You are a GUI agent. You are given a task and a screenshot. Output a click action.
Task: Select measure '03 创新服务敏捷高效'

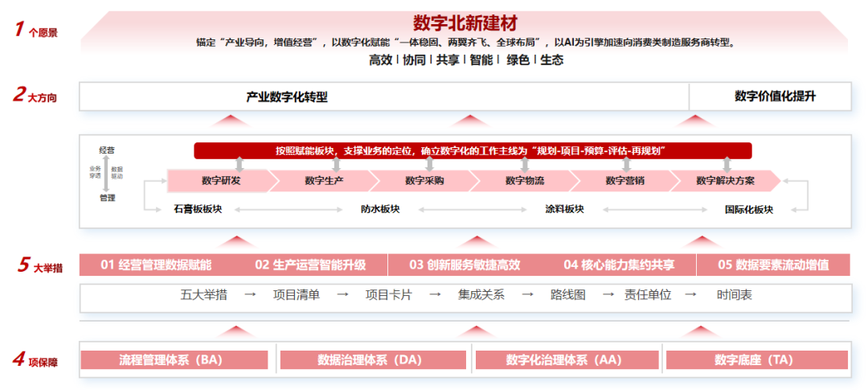[465, 265]
